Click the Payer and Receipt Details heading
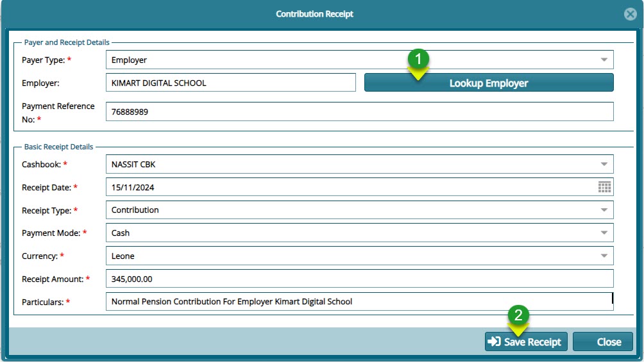 67,42
